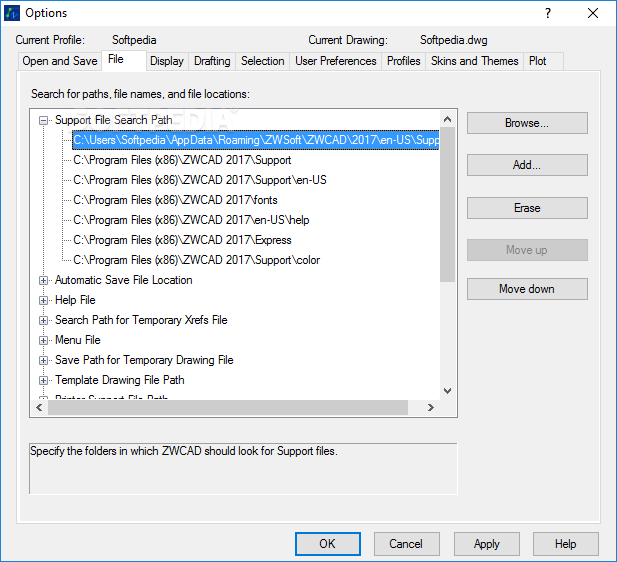Select the ZWCAD 2017\fonts path
617x562 pixels.
click(175, 200)
